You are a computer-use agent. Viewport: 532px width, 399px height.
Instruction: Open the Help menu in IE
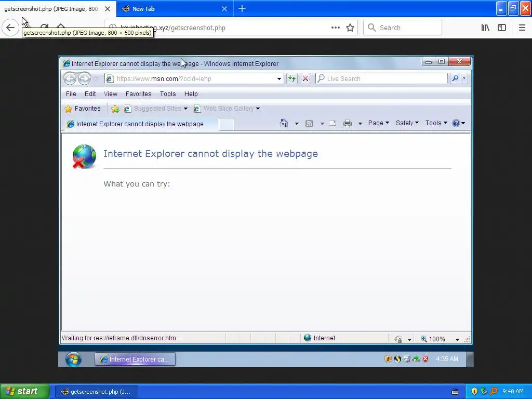191,94
